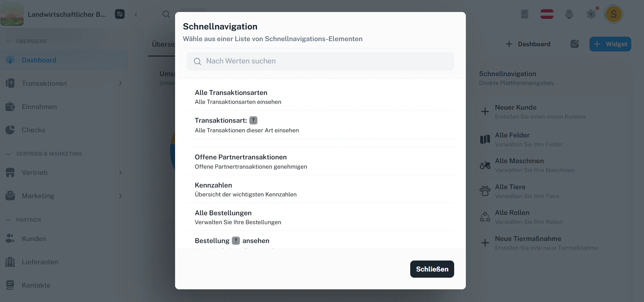The image size is (644, 302).
Task: Select the Vertrieb menu item
Action: [x=36, y=172]
